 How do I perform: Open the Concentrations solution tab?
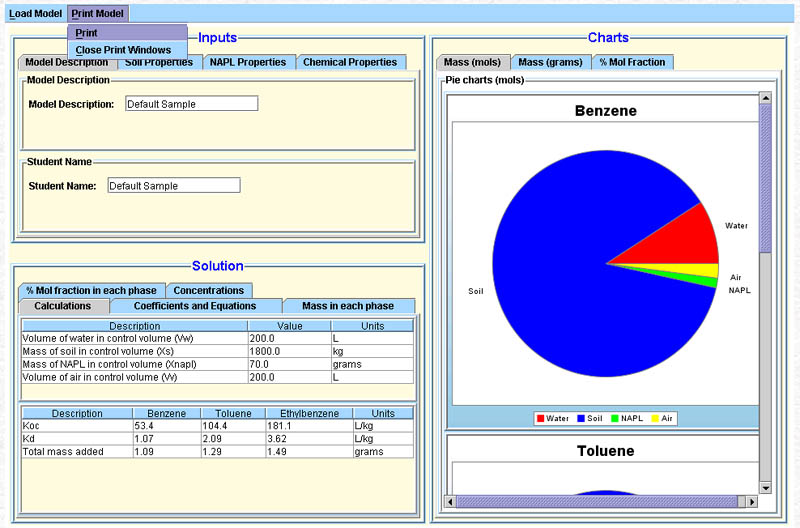[x=208, y=290]
